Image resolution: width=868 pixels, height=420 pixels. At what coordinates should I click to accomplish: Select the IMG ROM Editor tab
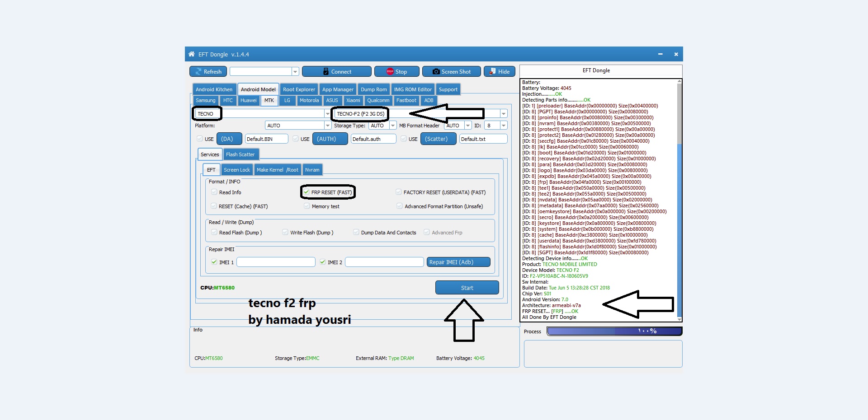[413, 89]
